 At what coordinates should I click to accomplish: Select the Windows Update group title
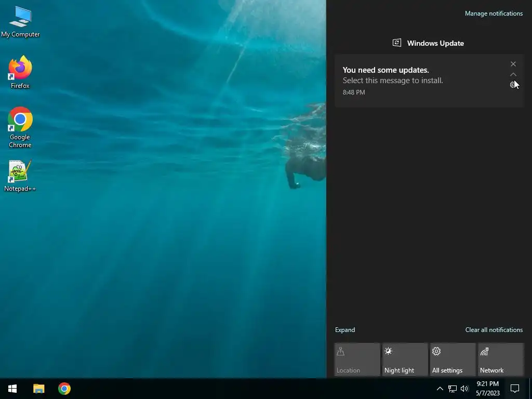(435, 43)
